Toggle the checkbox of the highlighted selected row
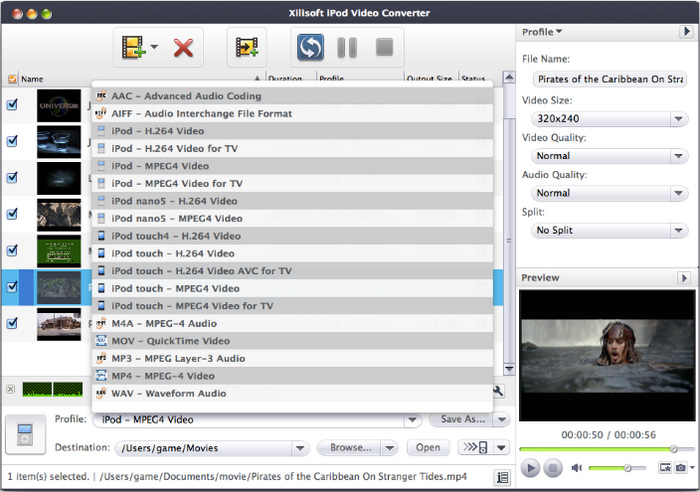The width and height of the screenshot is (700, 492). (x=12, y=287)
